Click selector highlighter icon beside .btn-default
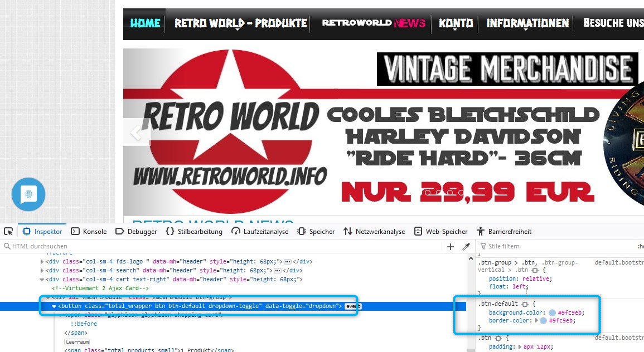Screen dimensions: 644x352 524,304
